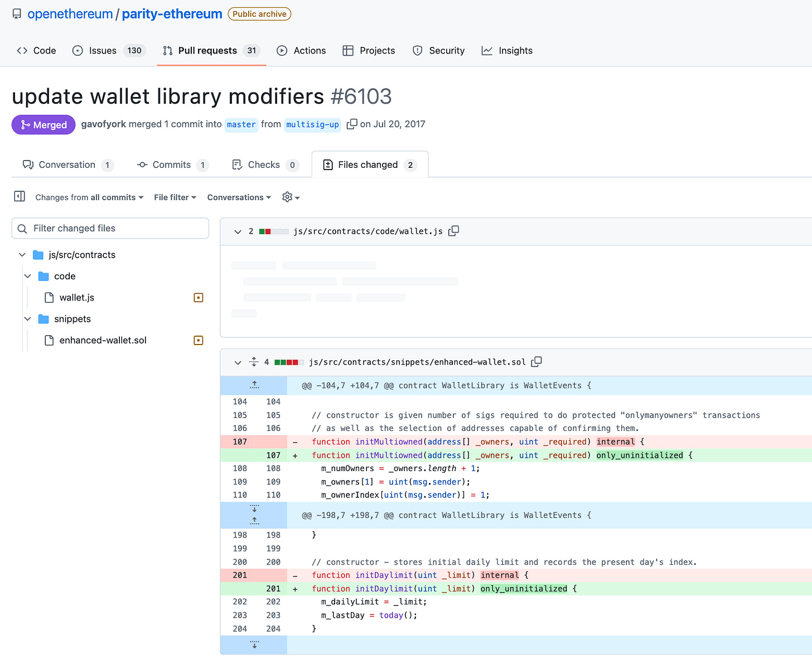Open the Insights tab

[507, 51]
